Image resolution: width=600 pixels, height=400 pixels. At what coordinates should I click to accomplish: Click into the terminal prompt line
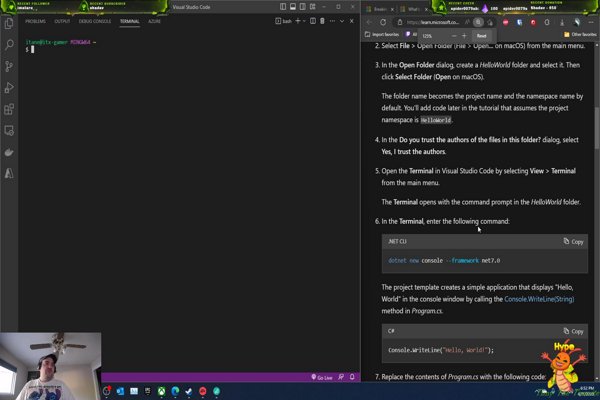click(31, 49)
